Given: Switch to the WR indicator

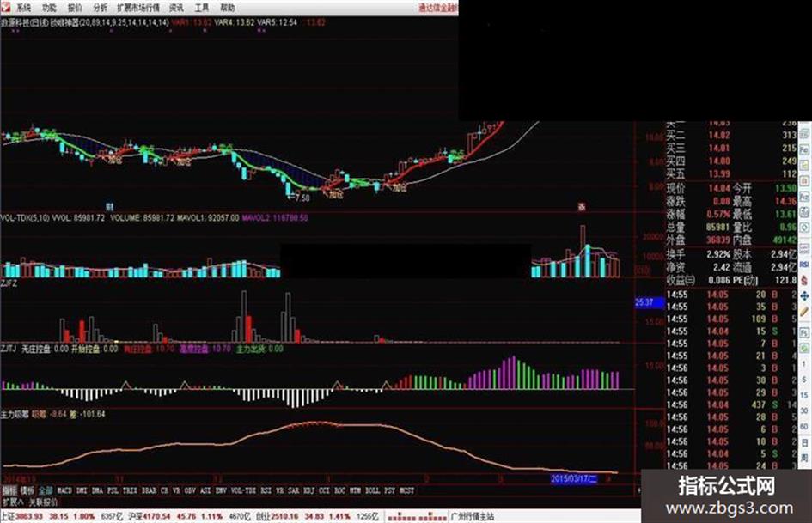Looking at the screenshot, I should [280, 490].
